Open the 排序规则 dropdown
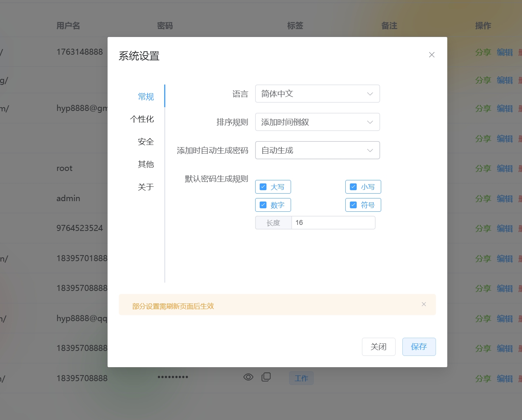 click(x=317, y=122)
